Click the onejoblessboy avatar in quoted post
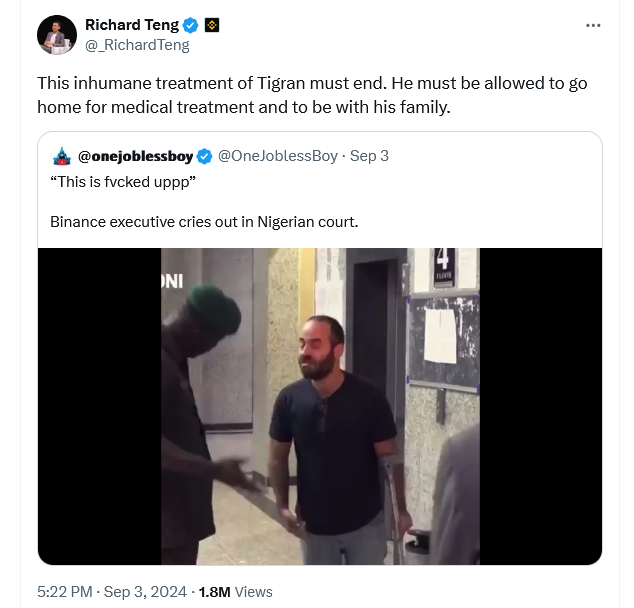The width and height of the screenshot is (634, 608). pyautogui.click(x=62, y=156)
